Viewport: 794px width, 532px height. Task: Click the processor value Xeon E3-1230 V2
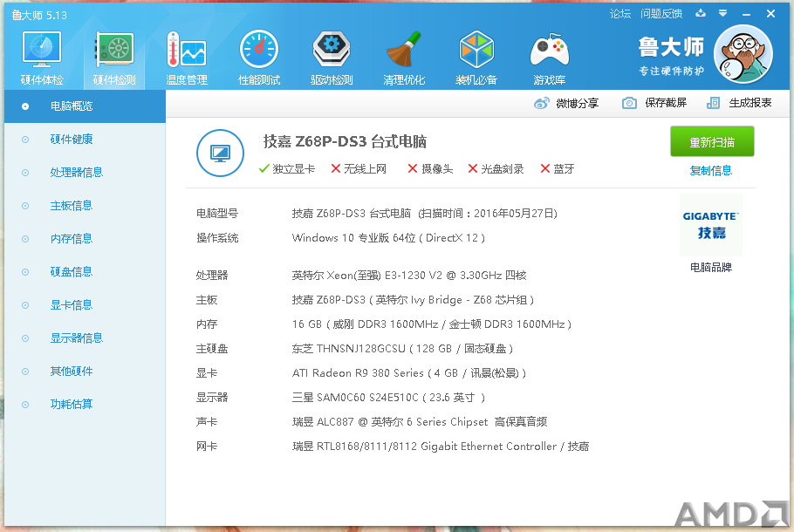[x=409, y=276]
